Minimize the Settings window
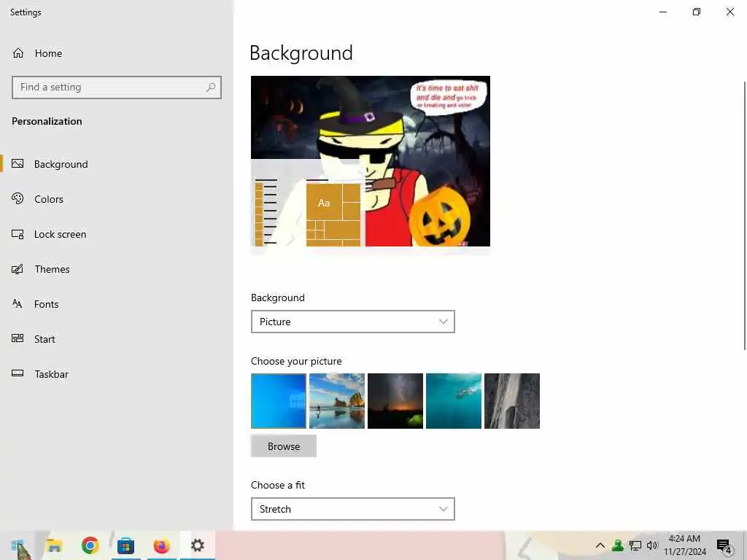 point(663,12)
